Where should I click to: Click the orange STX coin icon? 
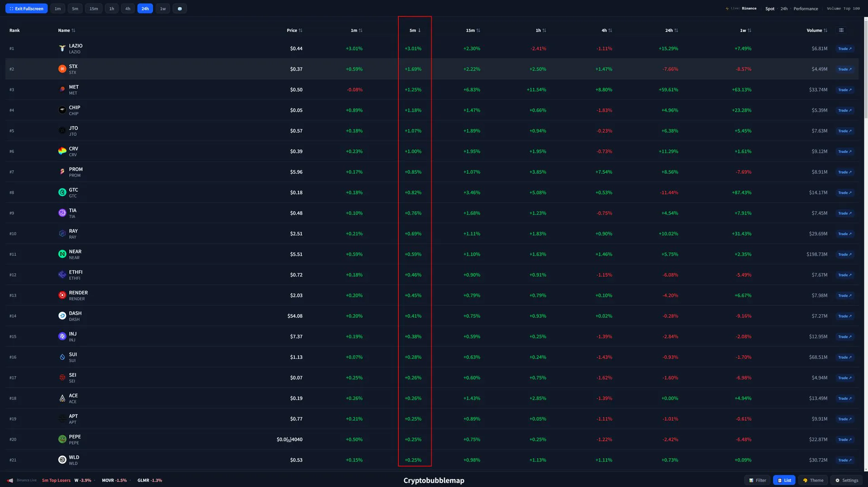62,69
